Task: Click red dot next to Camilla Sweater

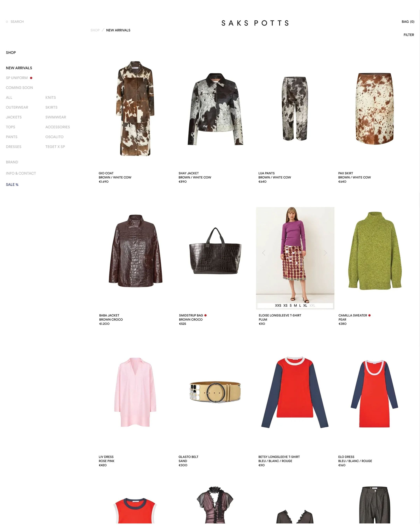Action: coord(369,315)
